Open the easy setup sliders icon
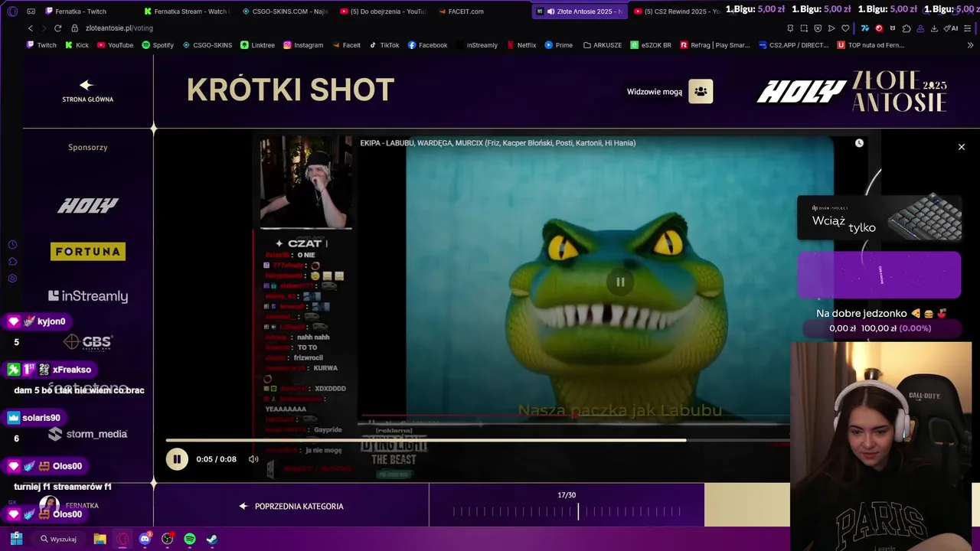 click(968, 28)
